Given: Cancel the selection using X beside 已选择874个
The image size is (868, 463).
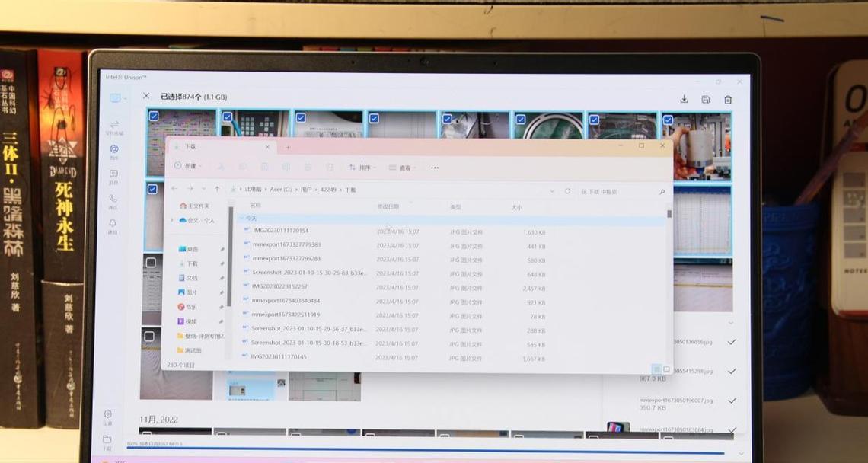Looking at the screenshot, I should click(146, 96).
